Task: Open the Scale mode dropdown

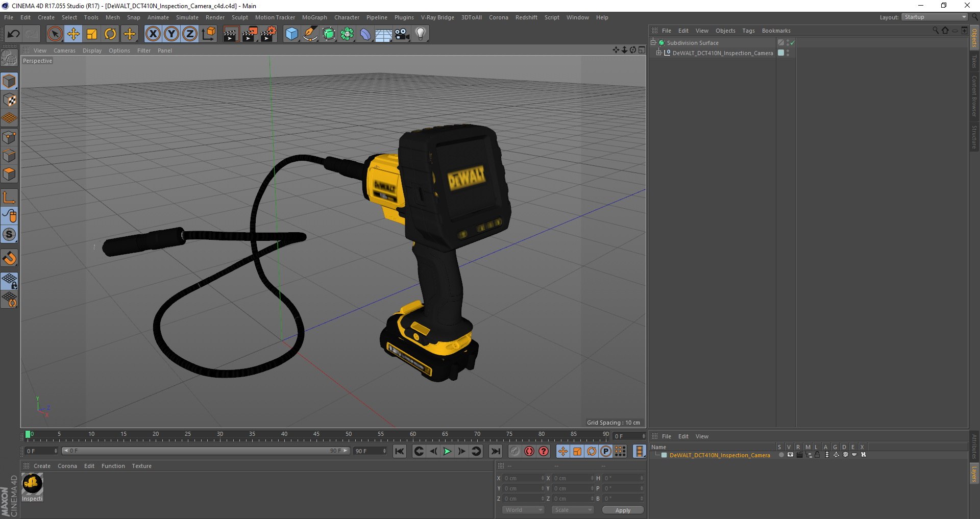Action: point(573,510)
